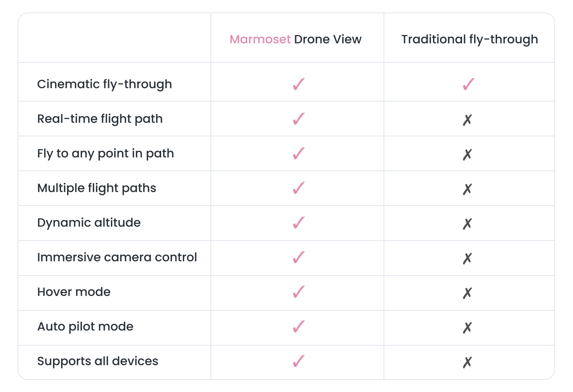Viewport: 573px width, 392px height.
Task: Click the Hover mode feature label
Action: tap(74, 292)
